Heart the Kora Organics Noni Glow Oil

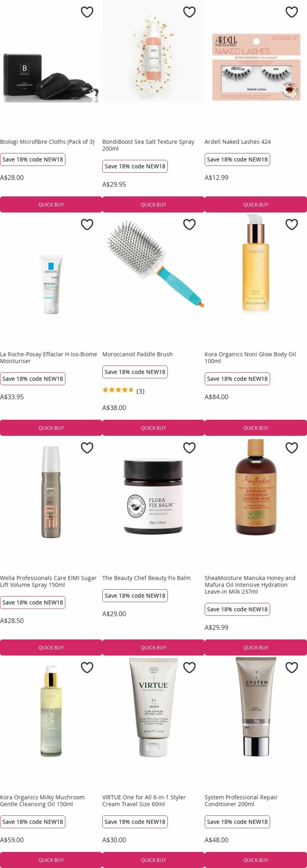[291, 225]
